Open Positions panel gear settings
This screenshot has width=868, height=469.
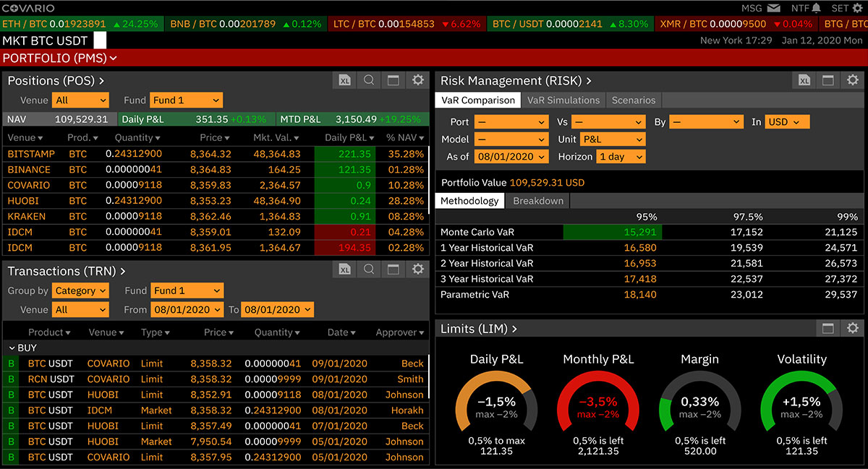click(417, 80)
